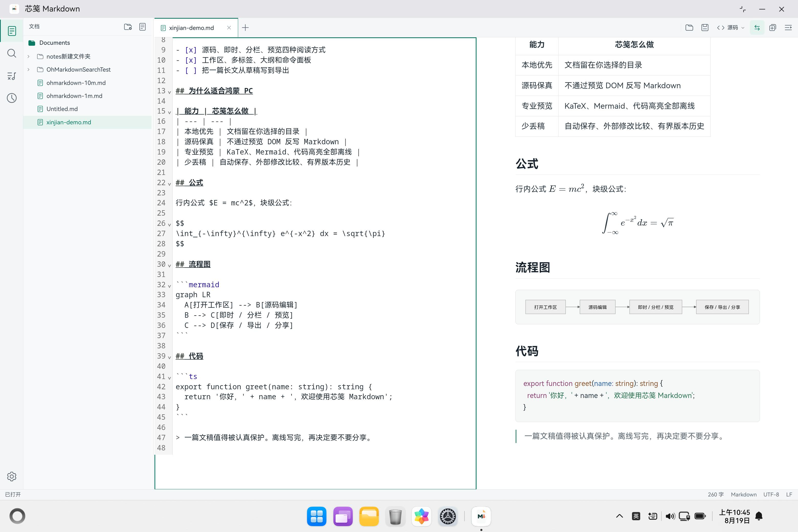Open ohmarkdown-1m.md file
The height and width of the screenshot is (532, 798).
coord(74,96)
